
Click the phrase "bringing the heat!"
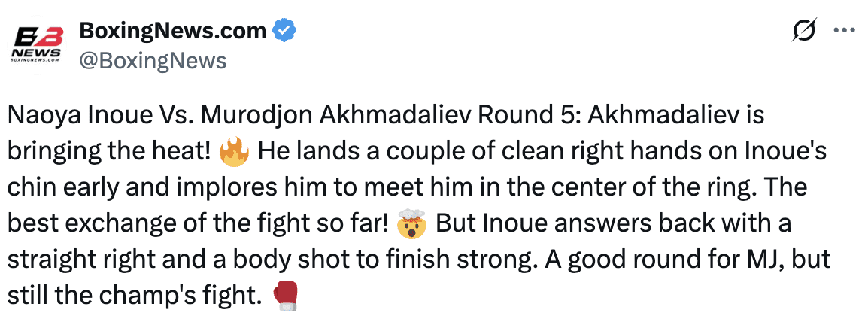(108, 153)
